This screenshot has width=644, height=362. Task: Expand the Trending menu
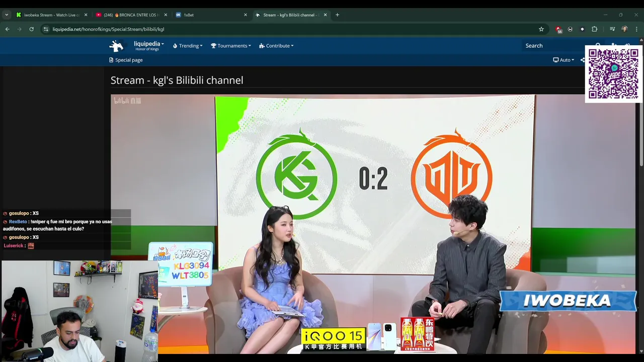point(188,46)
